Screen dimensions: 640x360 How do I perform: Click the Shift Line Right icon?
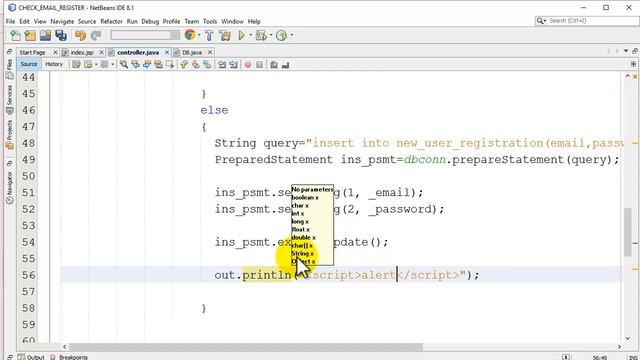click(233, 64)
